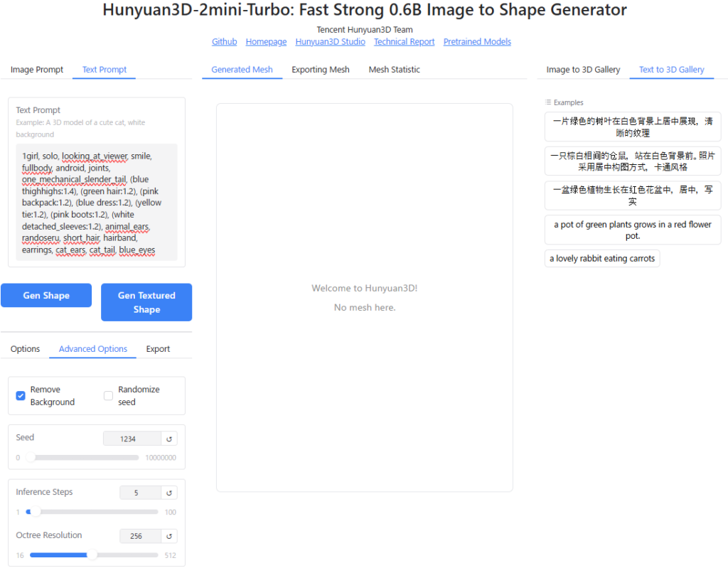Reset the Octree Resolution value

pos(169,537)
